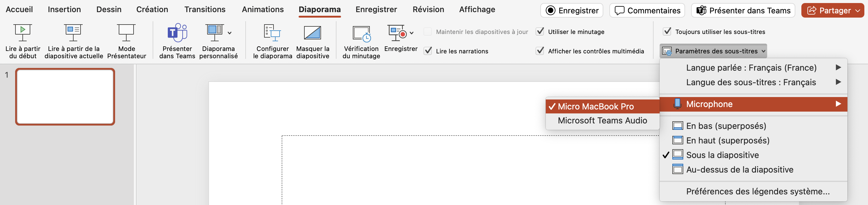
Task: Expand Diaporama personnalisé dropdown arrow
Action: (230, 33)
